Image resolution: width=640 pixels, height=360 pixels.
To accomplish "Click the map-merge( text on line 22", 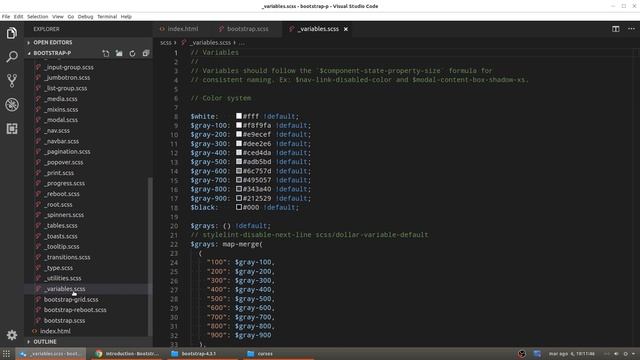I will [x=242, y=244].
